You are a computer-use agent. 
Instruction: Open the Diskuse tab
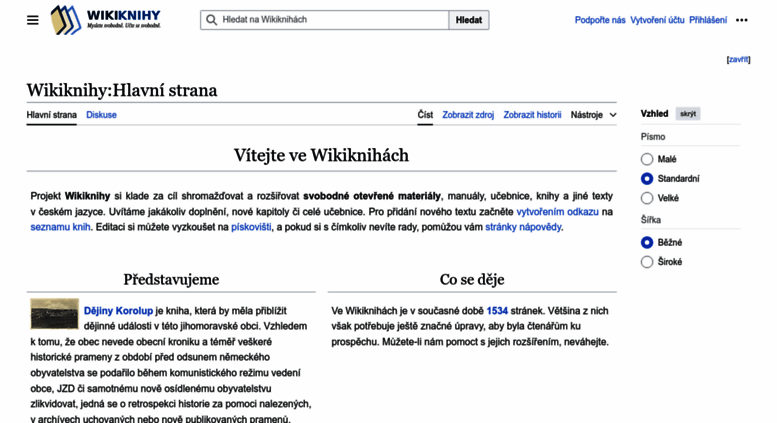click(101, 115)
